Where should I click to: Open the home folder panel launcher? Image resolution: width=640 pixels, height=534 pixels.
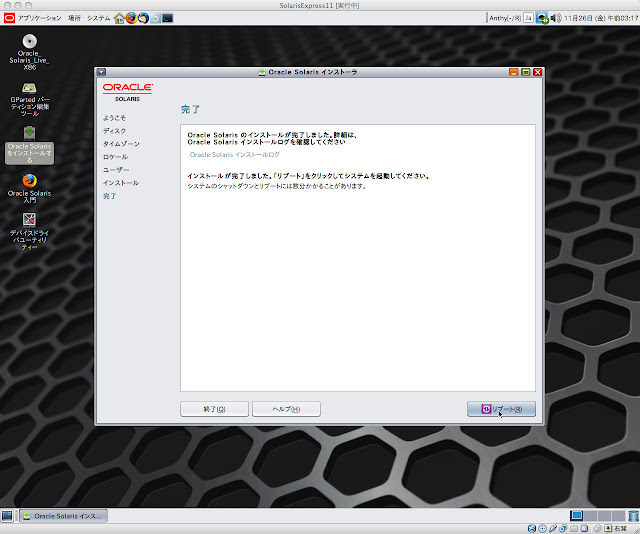tap(119, 18)
